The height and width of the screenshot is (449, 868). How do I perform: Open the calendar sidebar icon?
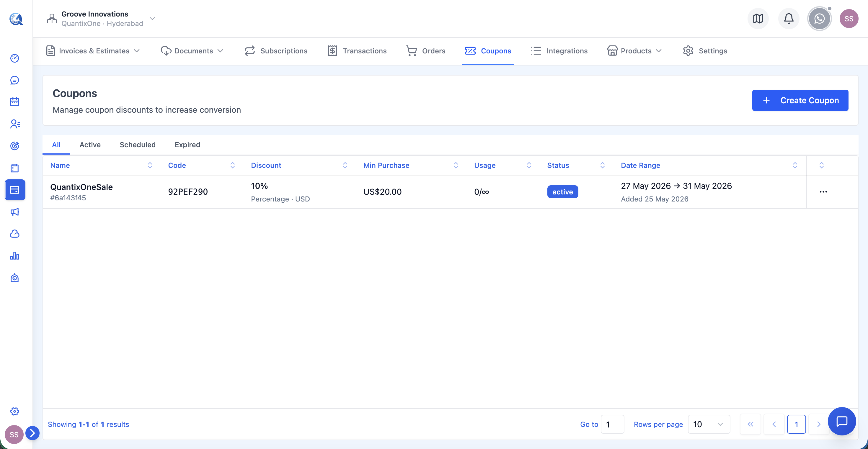14,102
